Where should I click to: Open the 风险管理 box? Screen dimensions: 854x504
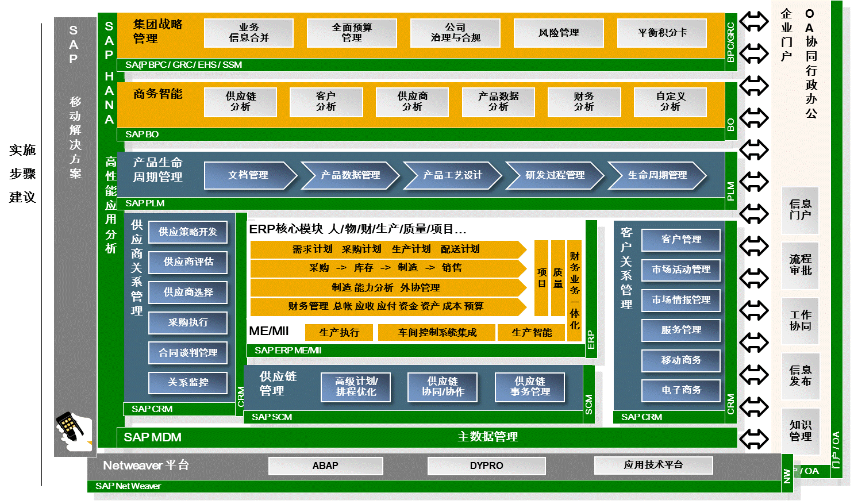click(x=559, y=33)
